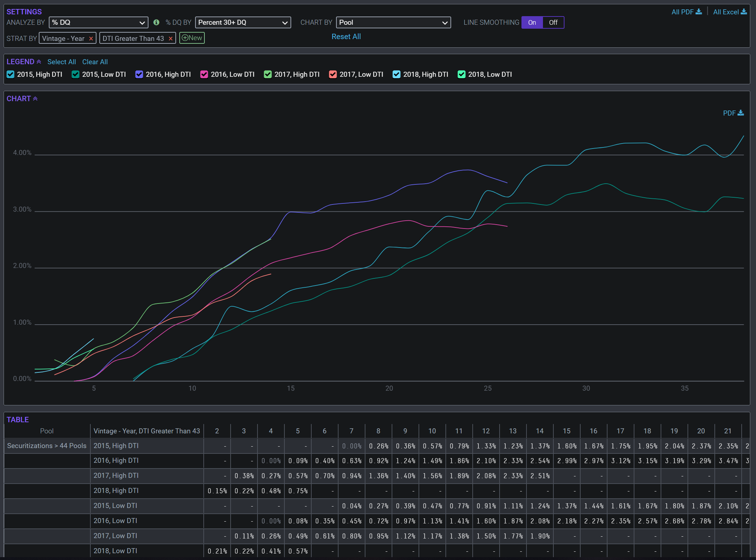This screenshot has width=756, height=560.
Task: Turn line smoothing Off
Action: 553,22
